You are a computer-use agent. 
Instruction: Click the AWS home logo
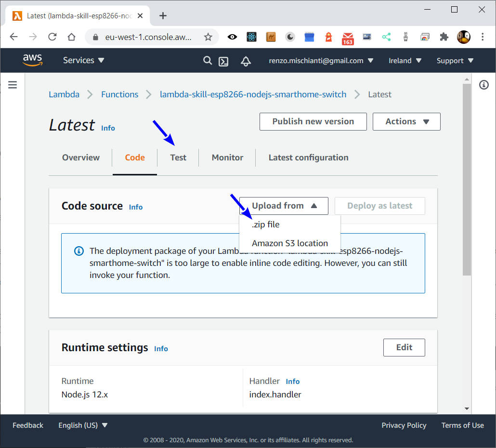click(x=32, y=60)
